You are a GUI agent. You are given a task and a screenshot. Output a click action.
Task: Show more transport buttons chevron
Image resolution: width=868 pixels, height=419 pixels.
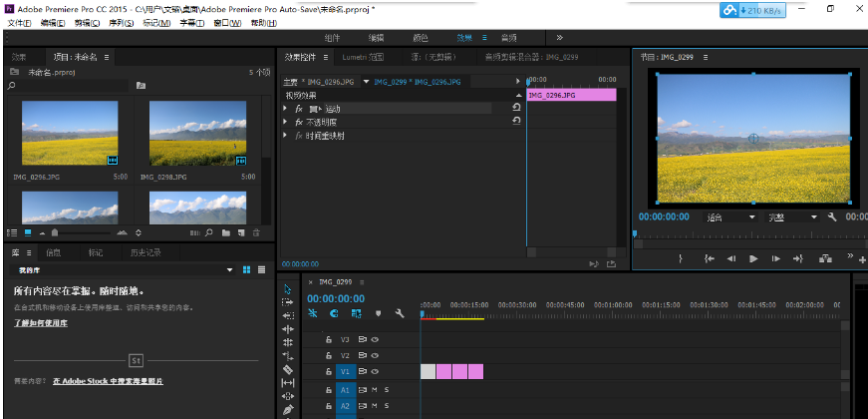850,255
